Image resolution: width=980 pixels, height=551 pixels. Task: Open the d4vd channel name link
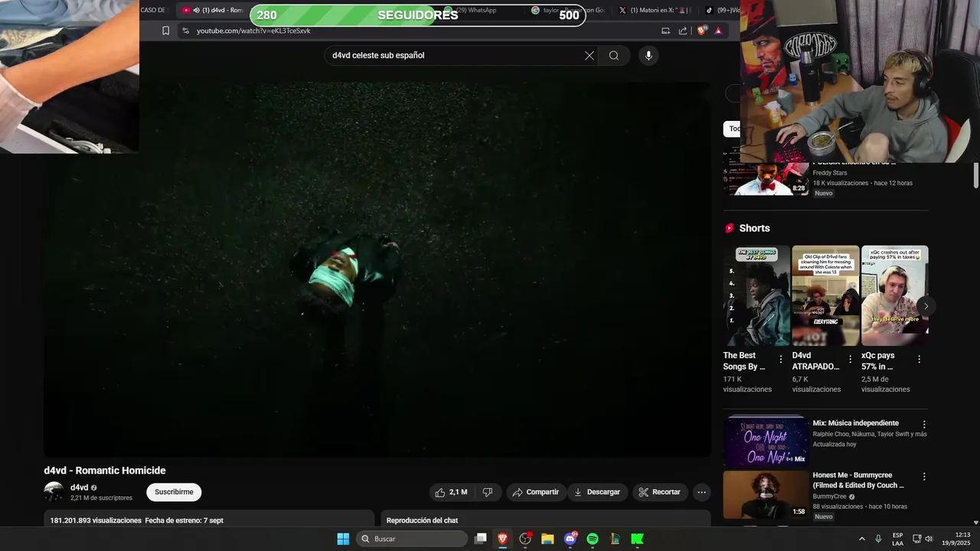click(80, 487)
